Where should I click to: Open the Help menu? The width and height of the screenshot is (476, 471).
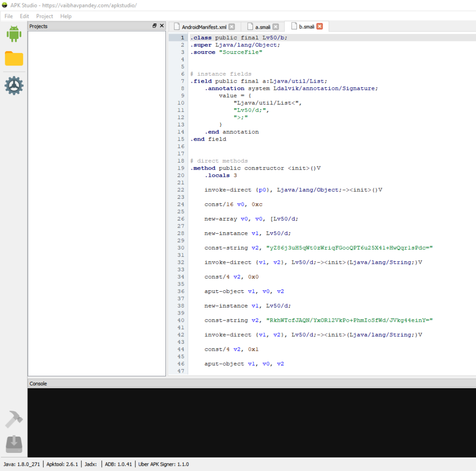pyautogui.click(x=66, y=16)
